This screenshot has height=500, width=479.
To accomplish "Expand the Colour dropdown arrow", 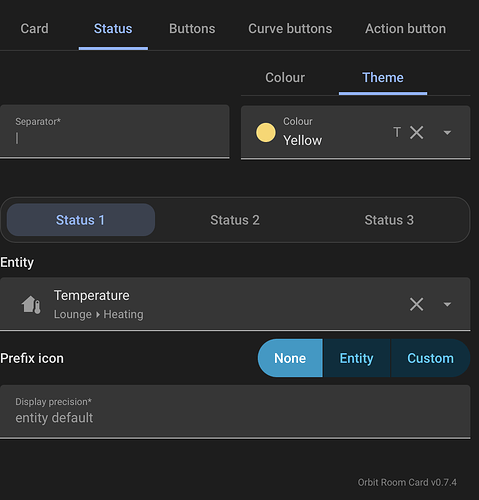I will tap(447, 133).
